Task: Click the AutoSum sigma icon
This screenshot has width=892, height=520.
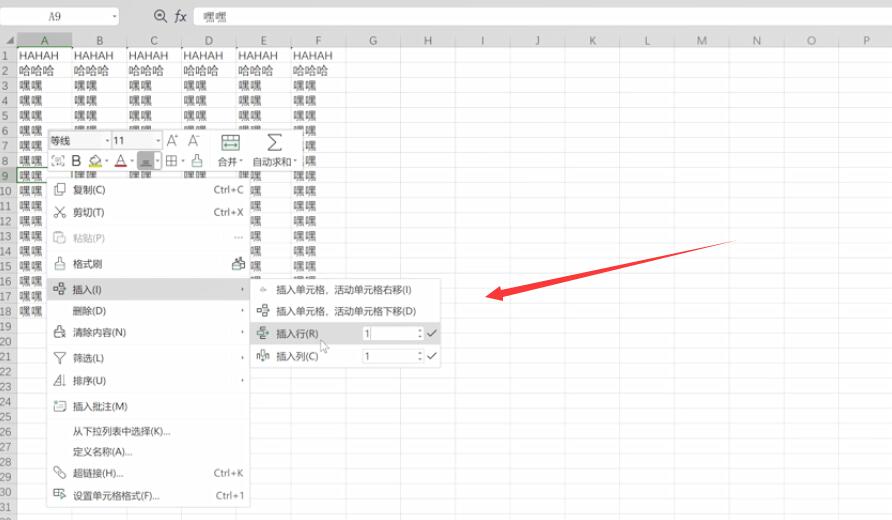Action: 275,142
